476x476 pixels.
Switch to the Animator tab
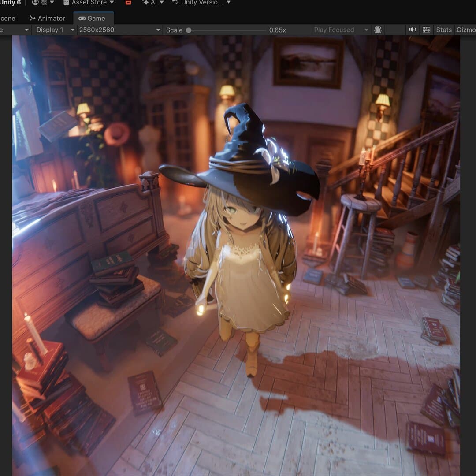pyautogui.click(x=48, y=18)
